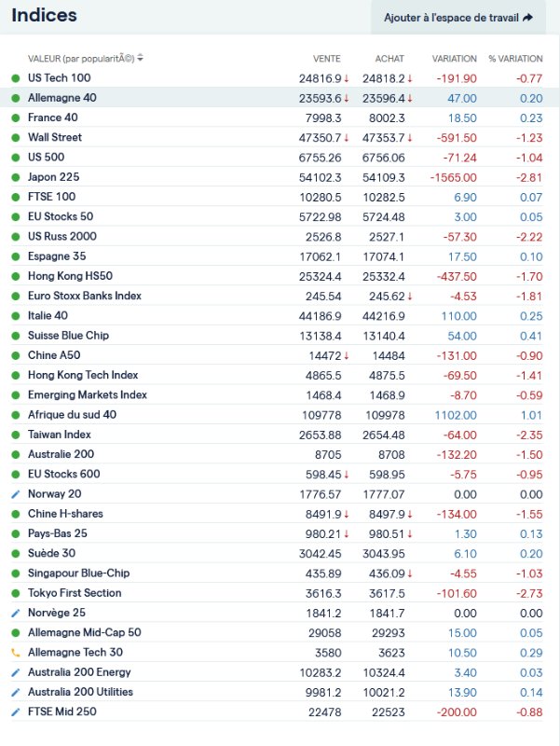The image size is (560, 746).
Task: Click the pencil icon next to Australia 200 Energy
Action: tap(15, 672)
